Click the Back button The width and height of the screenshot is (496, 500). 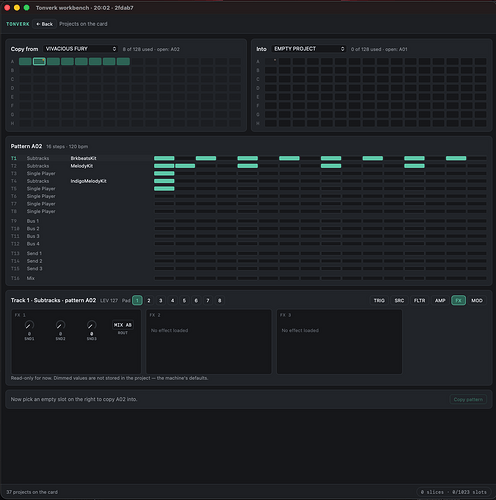(44, 24)
